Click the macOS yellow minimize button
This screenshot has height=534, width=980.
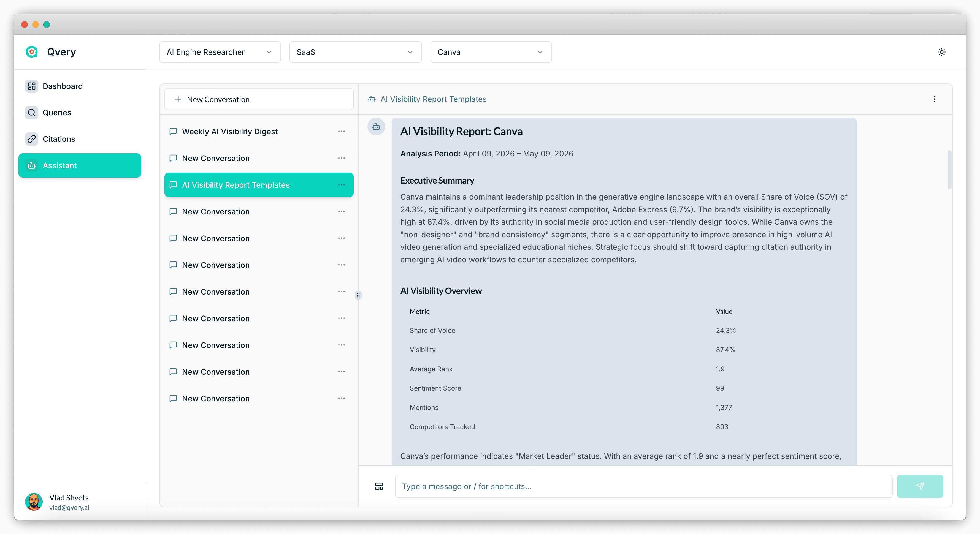(x=35, y=24)
